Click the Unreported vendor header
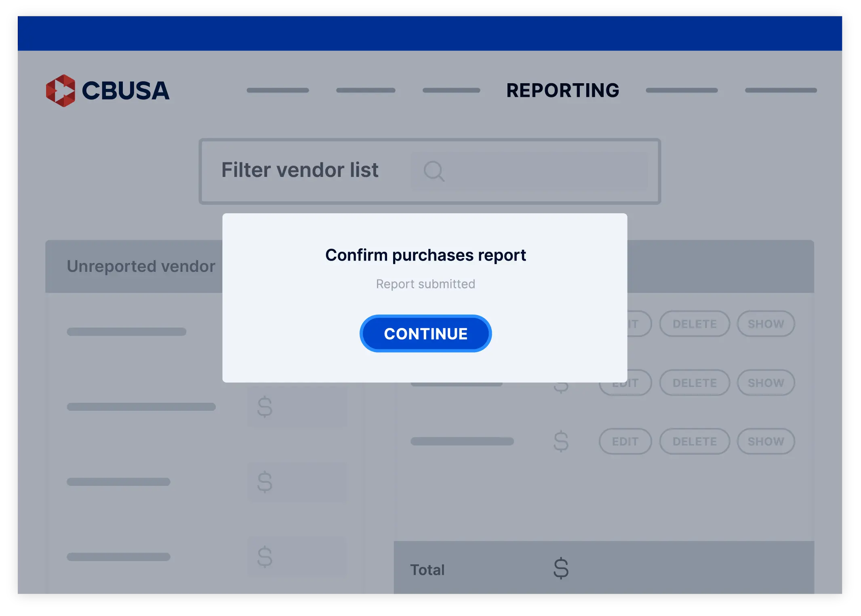 pos(141,266)
